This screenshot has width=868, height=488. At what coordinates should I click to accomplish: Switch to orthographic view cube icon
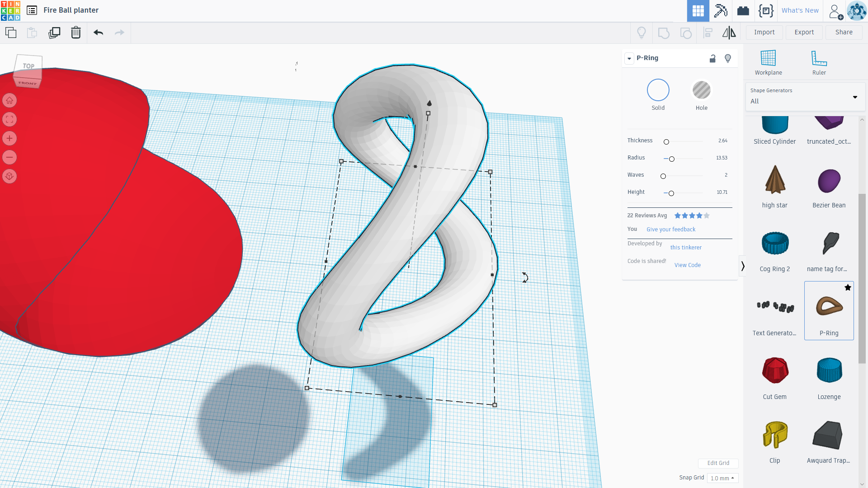9,176
